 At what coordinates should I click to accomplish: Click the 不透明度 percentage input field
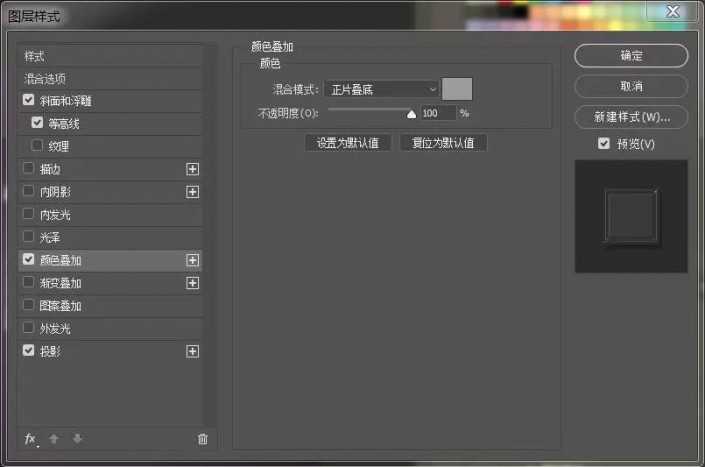(437, 114)
